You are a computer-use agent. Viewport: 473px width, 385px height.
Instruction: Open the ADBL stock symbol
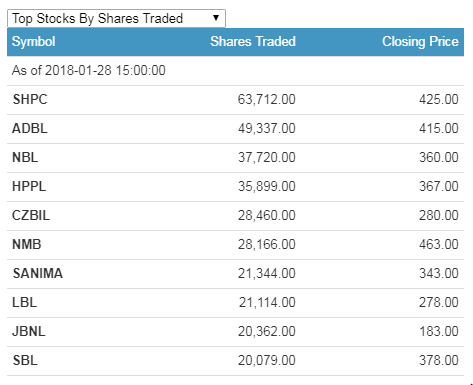point(30,128)
